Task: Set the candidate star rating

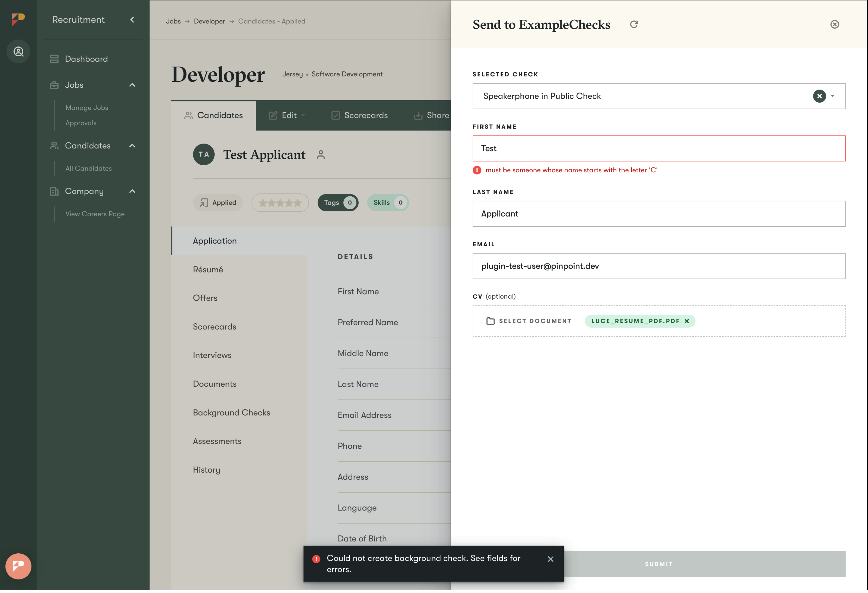Action: 280,203
